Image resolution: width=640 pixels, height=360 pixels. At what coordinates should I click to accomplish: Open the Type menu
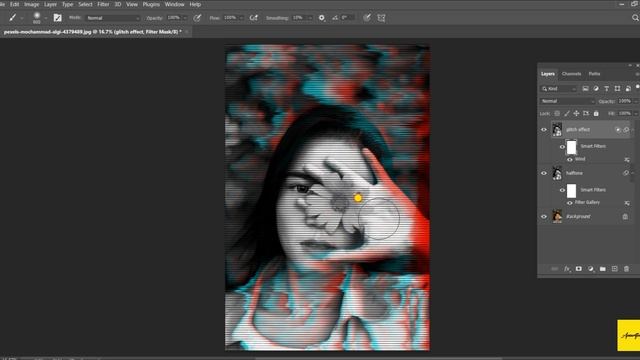(x=68, y=4)
